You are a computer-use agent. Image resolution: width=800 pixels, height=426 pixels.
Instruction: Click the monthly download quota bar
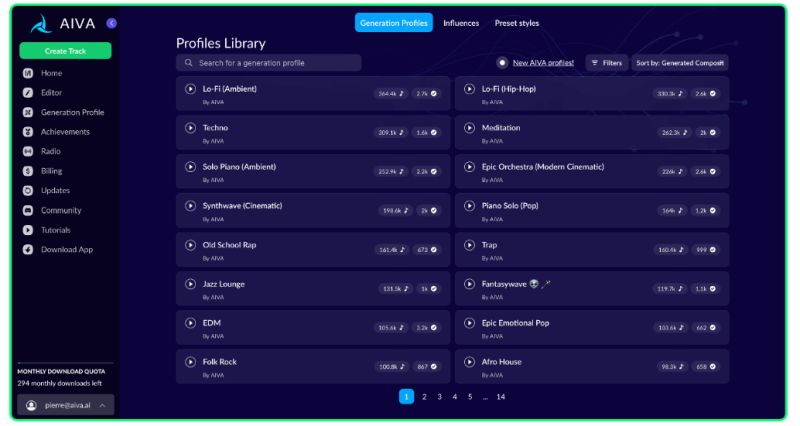point(65,364)
